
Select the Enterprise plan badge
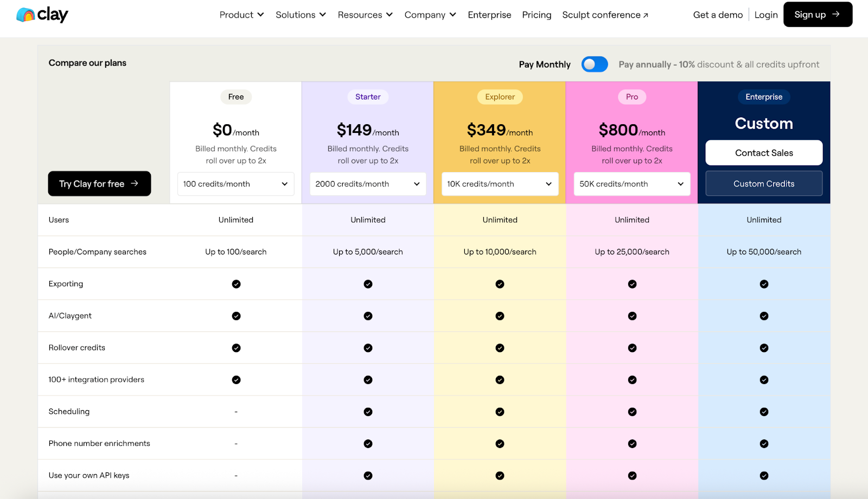(764, 97)
